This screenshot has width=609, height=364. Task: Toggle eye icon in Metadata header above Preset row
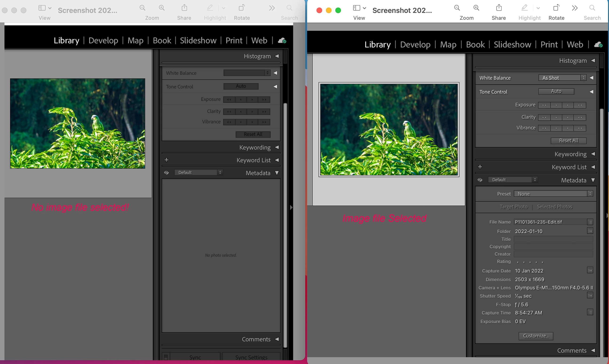(x=480, y=180)
